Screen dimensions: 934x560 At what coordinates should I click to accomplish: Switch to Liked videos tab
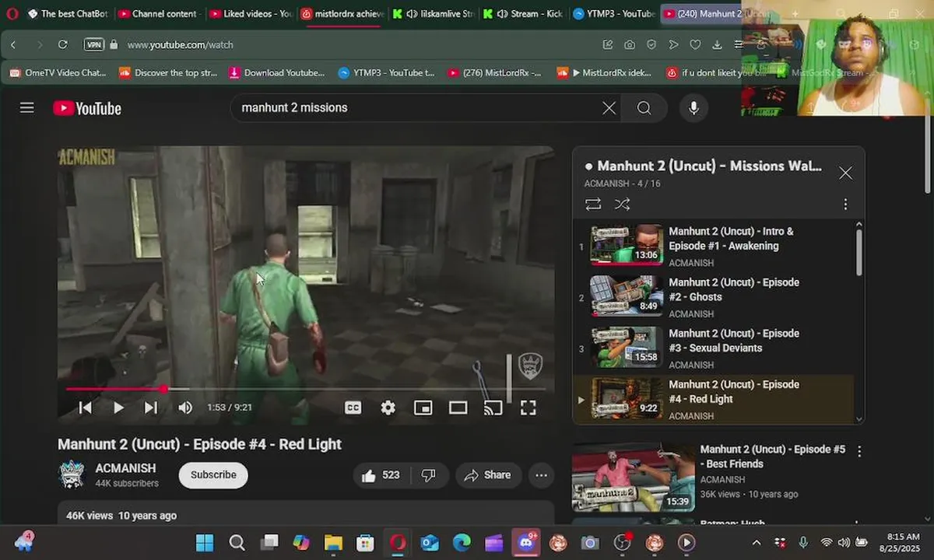251,14
